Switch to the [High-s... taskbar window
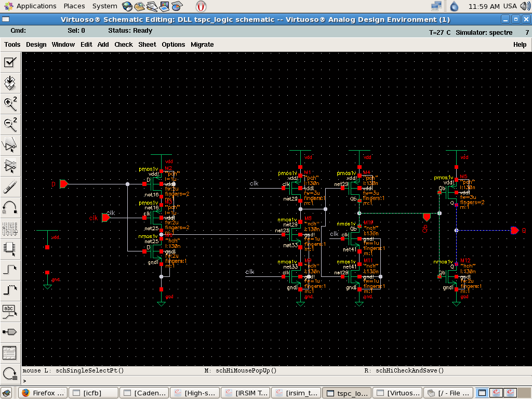Viewport: 532px width, 399px height. (x=195, y=393)
